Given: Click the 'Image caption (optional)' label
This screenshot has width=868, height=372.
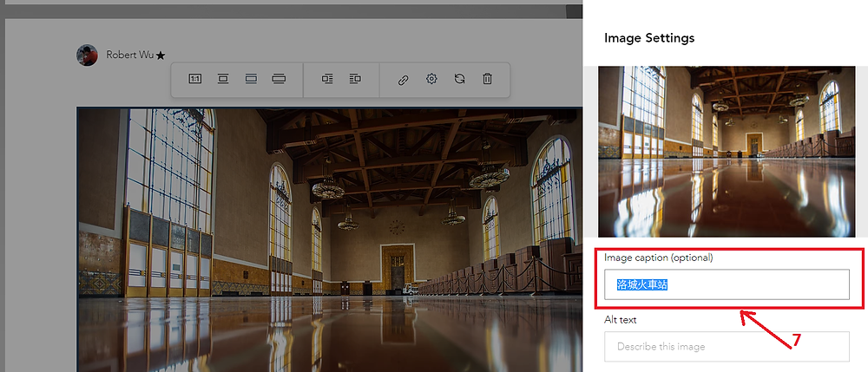Looking at the screenshot, I should point(658,258).
